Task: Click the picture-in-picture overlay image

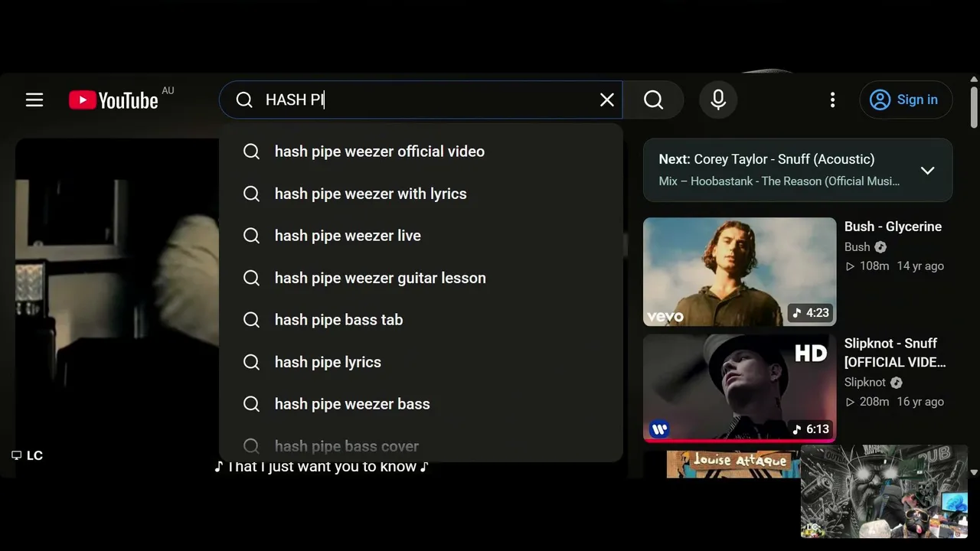Action: tap(884, 491)
